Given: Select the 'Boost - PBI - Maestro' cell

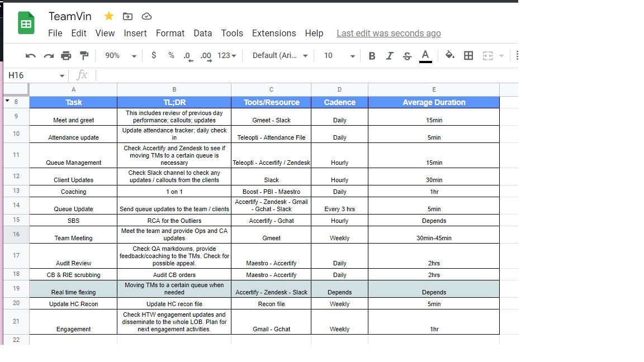Looking at the screenshot, I should pyautogui.click(x=271, y=191).
